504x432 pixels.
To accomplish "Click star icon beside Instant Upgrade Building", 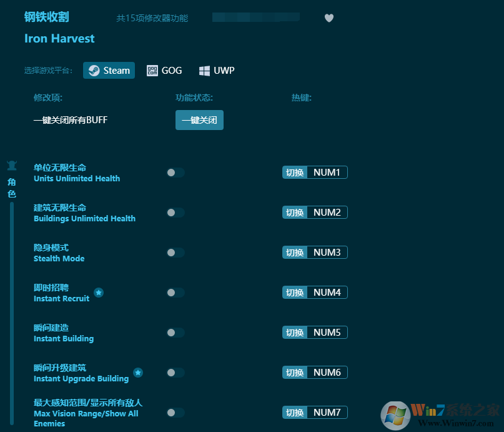I will click(x=138, y=373).
